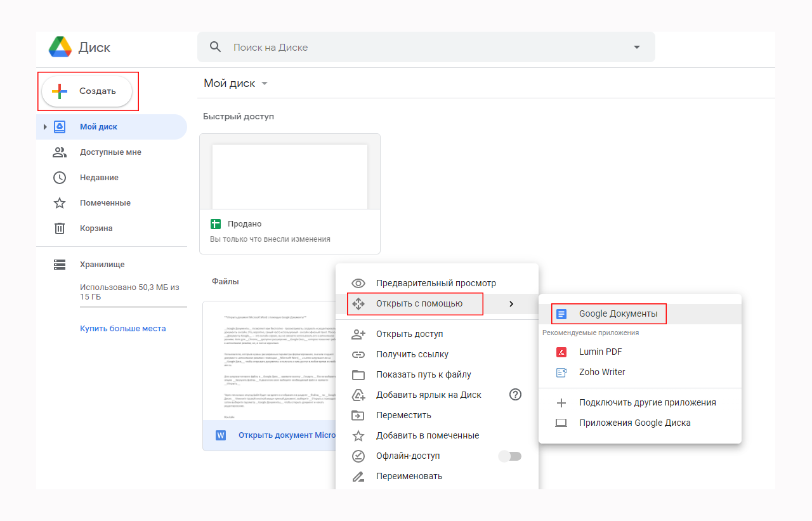
Task: Select Получить ссылку menu entry
Action: (x=436, y=354)
